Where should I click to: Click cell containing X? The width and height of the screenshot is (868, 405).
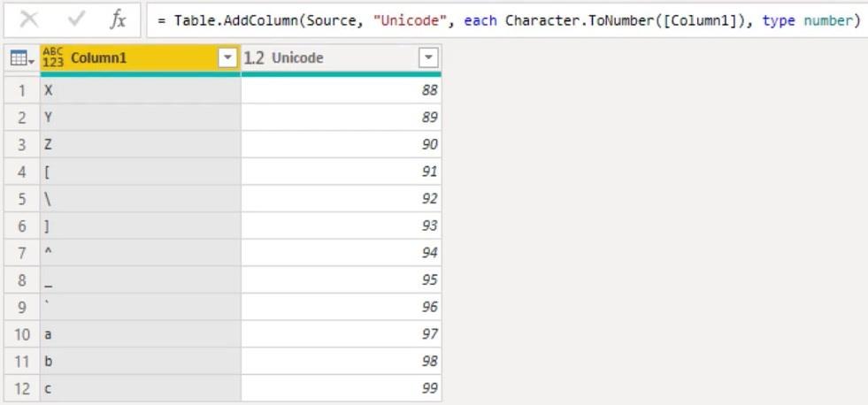click(x=141, y=90)
